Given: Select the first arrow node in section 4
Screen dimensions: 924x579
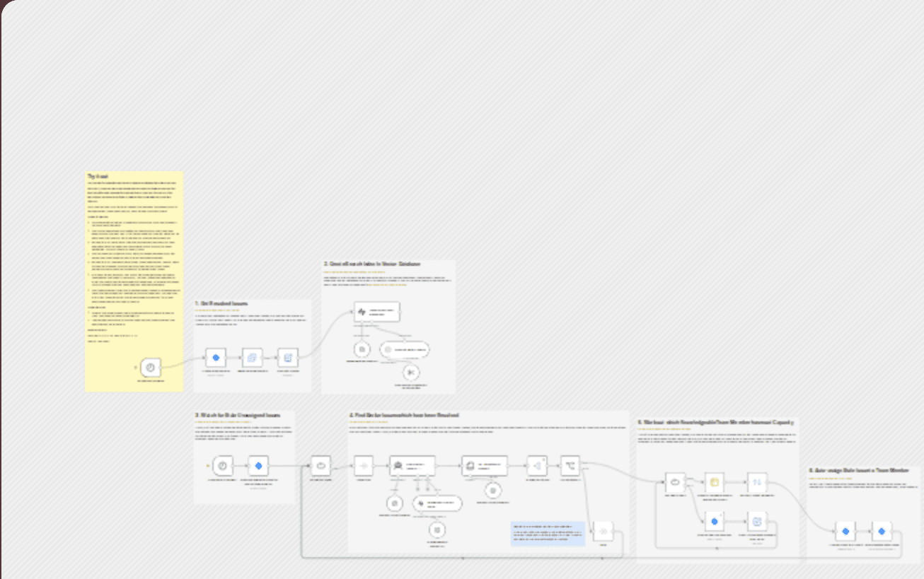Looking at the screenshot, I should (364, 466).
